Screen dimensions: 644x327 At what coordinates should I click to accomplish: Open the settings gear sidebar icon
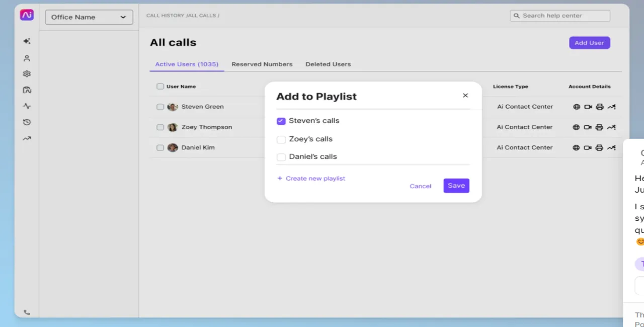click(27, 74)
